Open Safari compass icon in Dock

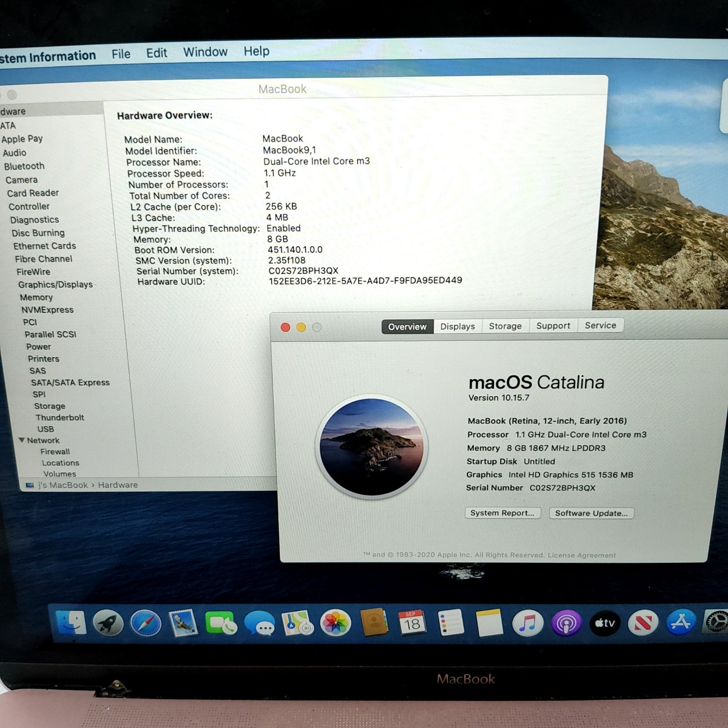(146, 623)
